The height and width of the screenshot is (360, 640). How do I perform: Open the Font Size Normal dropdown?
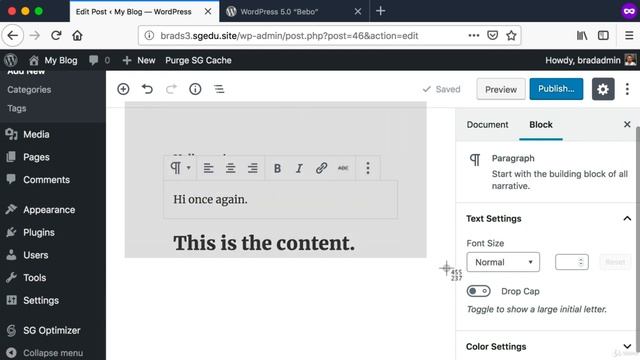coord(503,262)
